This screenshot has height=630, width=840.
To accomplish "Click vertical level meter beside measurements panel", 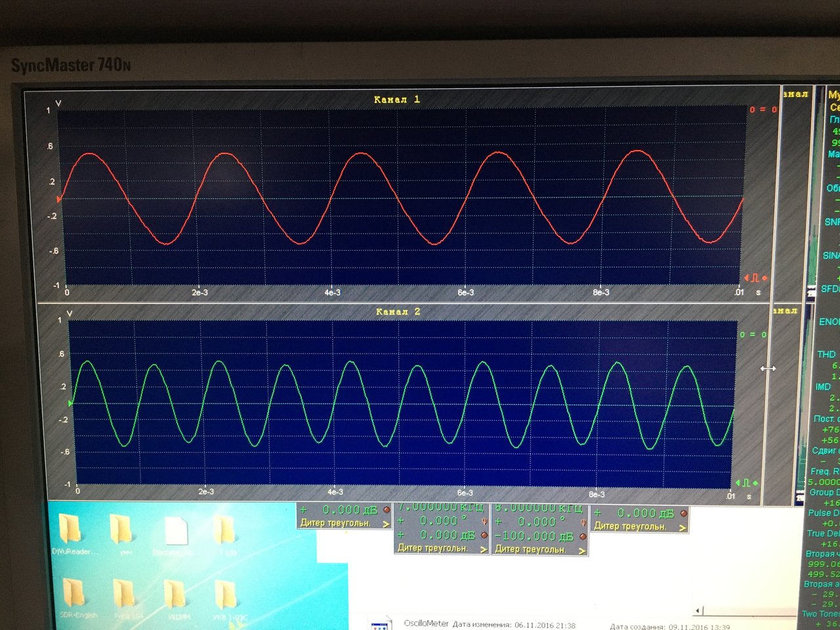I will (x=811, y=295).
